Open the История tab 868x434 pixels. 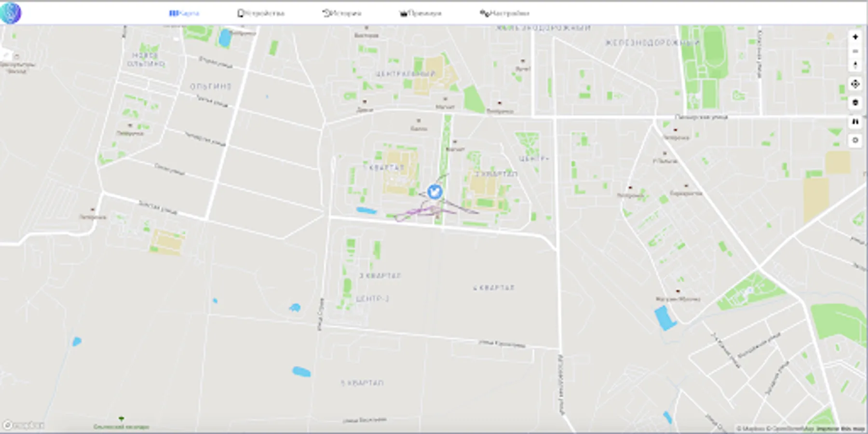click(342, 14)
